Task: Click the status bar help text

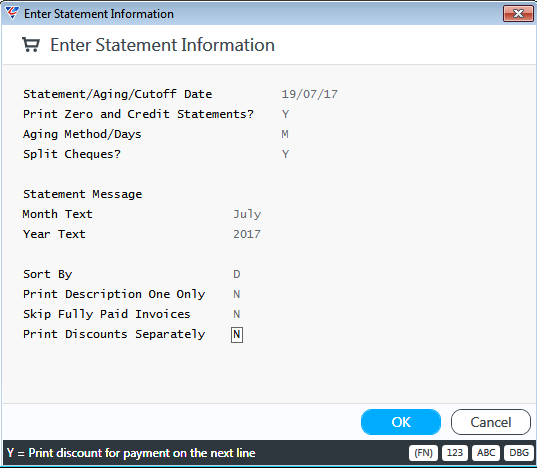Action: (x=131, y=453)
